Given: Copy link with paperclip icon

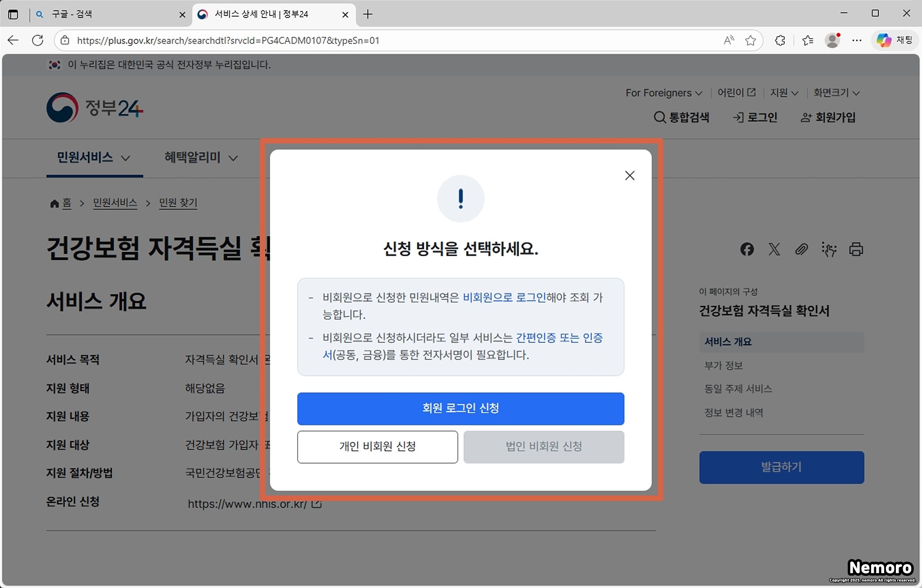Looking at the screenshot, I should click(x=801, y=249).
